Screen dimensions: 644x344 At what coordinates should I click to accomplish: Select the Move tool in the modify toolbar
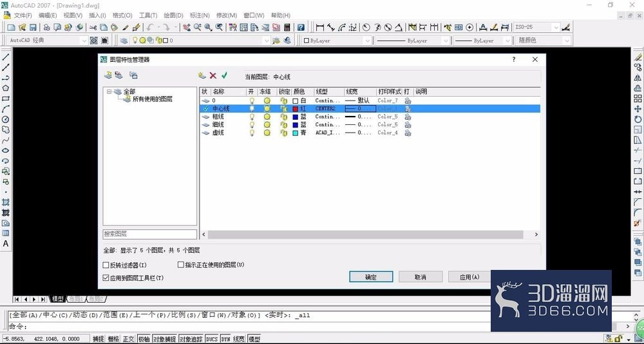tap(638, 109)
